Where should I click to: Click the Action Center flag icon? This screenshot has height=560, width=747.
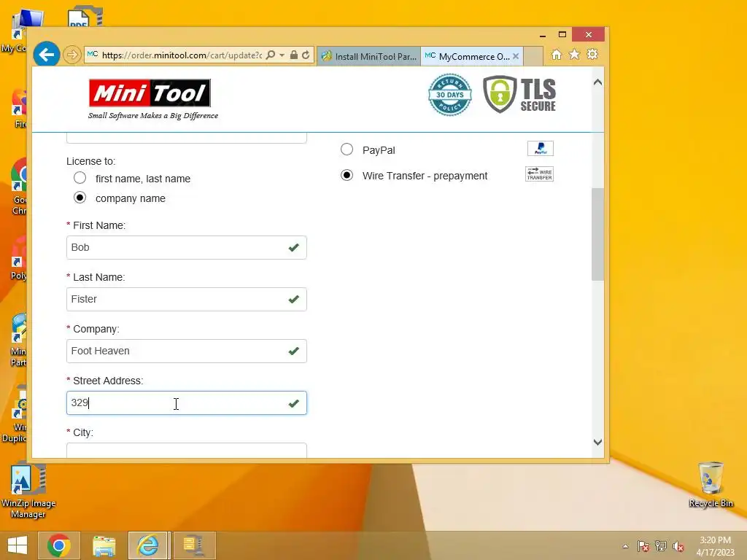[643, 546]
